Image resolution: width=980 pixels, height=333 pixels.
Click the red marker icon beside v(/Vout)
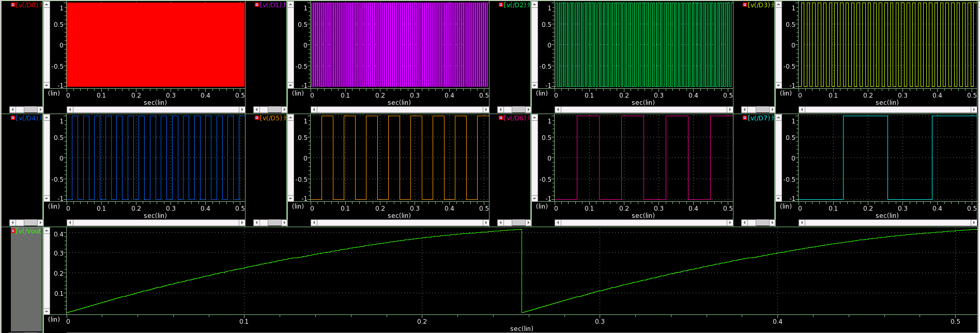coord(13,231)
